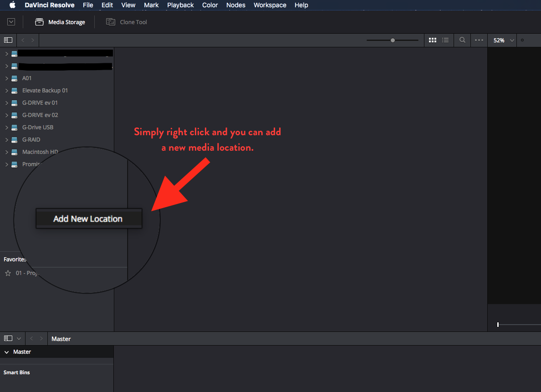Open the Mark menu
Screen dimensions: 541x392
[151, 5]
